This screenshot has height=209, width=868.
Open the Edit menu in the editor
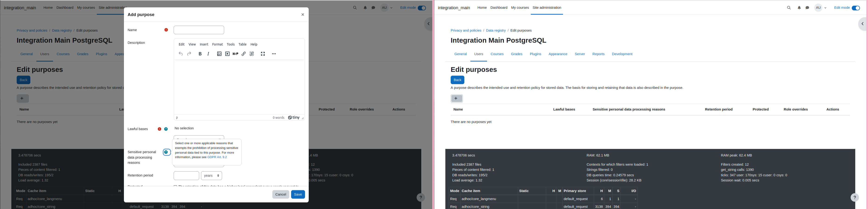tap(182, 44)
